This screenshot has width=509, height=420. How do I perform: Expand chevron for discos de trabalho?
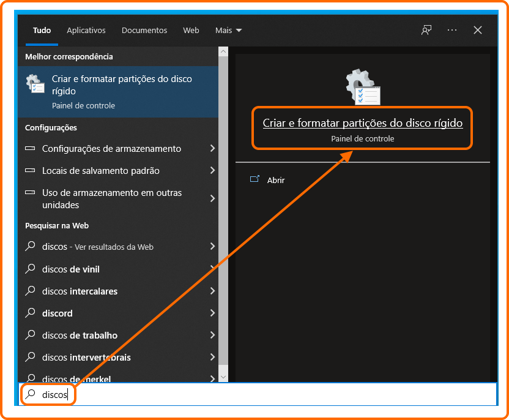click(212, 334)
